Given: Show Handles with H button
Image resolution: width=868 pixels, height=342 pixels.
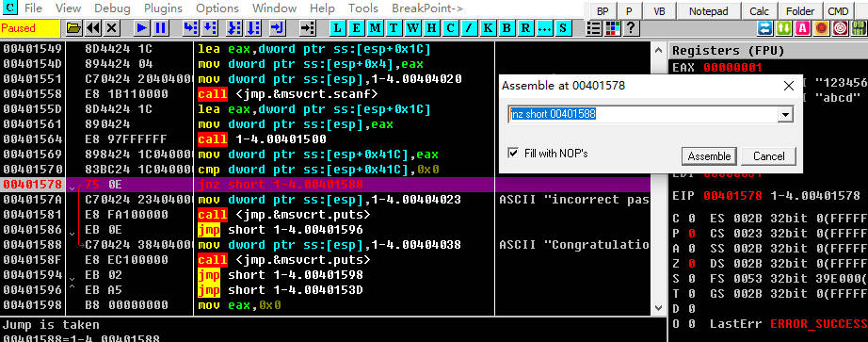Looking at the screenshot, I should tap(432, 27).
